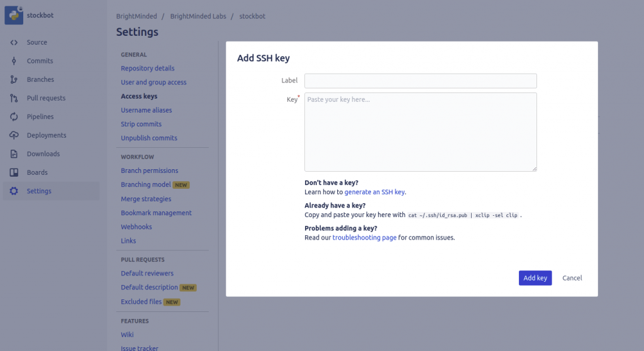Click the Key textarea to paste key

click(x=420, y=132)
